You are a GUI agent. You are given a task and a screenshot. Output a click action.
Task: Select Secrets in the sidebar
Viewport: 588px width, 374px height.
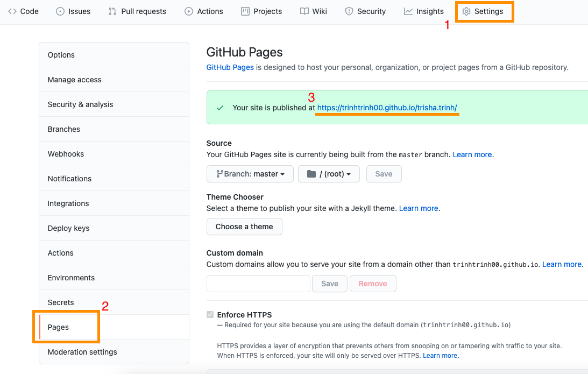click(114, 302)
